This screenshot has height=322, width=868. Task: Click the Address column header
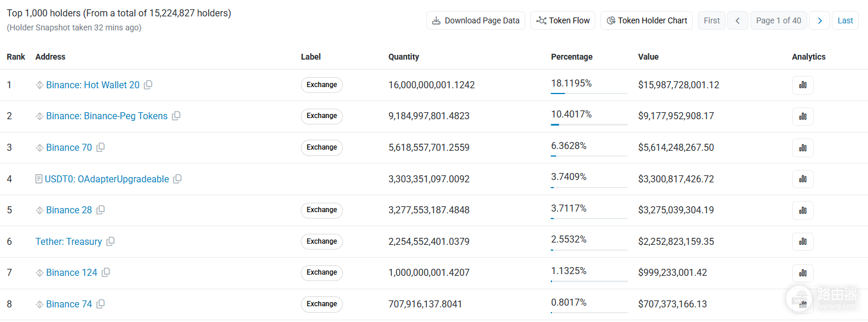[x=50, y=57]
